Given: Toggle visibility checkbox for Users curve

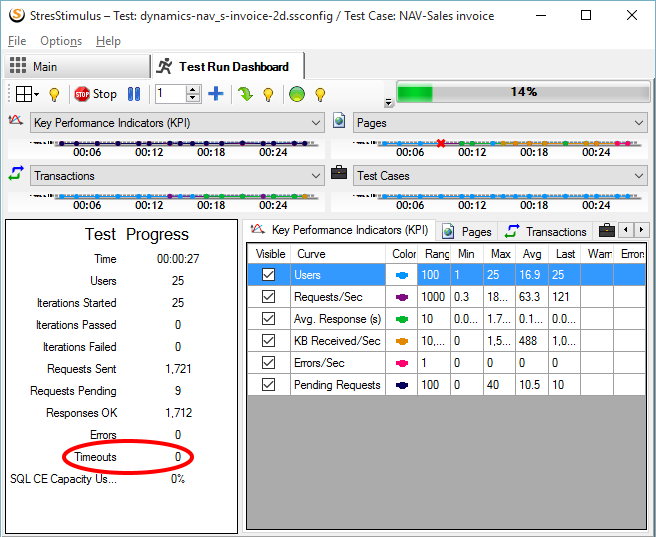Looking at the screenshot, I should [269, 275].
